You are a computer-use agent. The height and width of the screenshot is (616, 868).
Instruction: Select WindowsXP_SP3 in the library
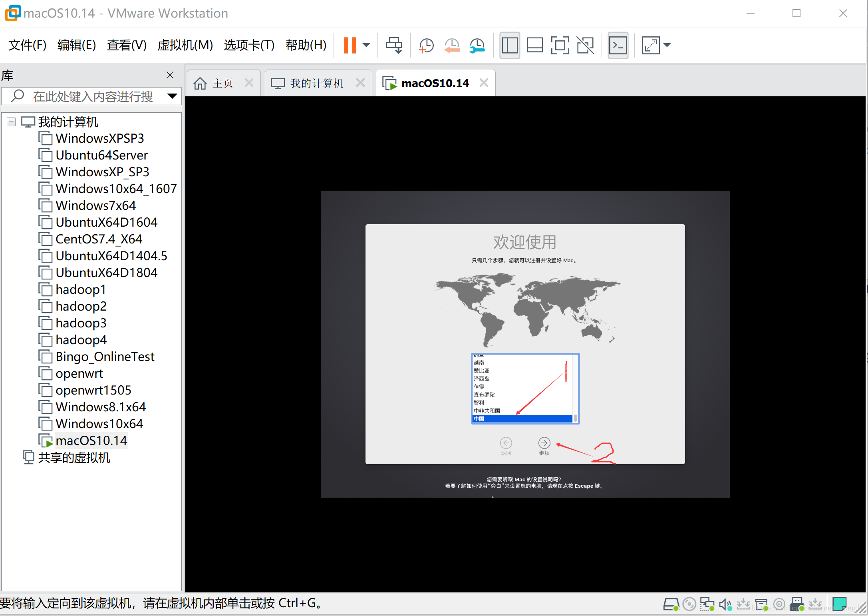click(102, 172)
